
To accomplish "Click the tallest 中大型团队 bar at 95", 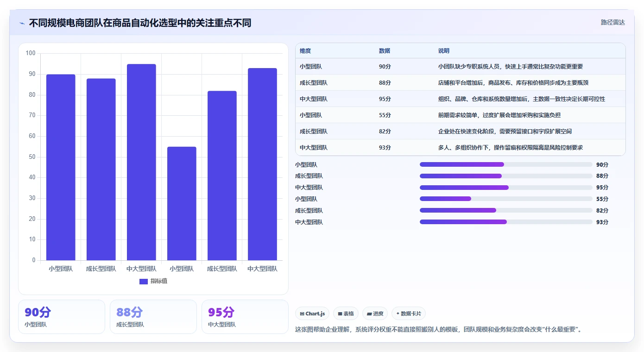I will 141,162.
